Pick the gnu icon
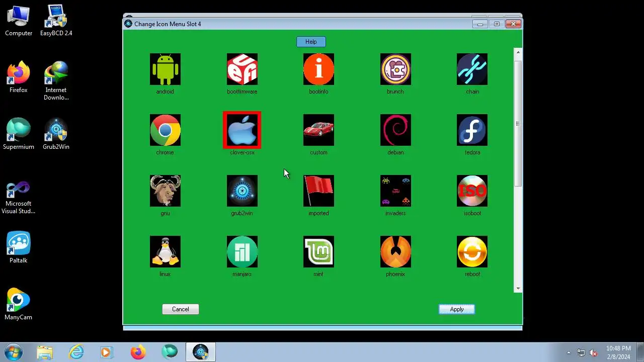Viewport: 644px width, 362px height. [x=165, y=191]
